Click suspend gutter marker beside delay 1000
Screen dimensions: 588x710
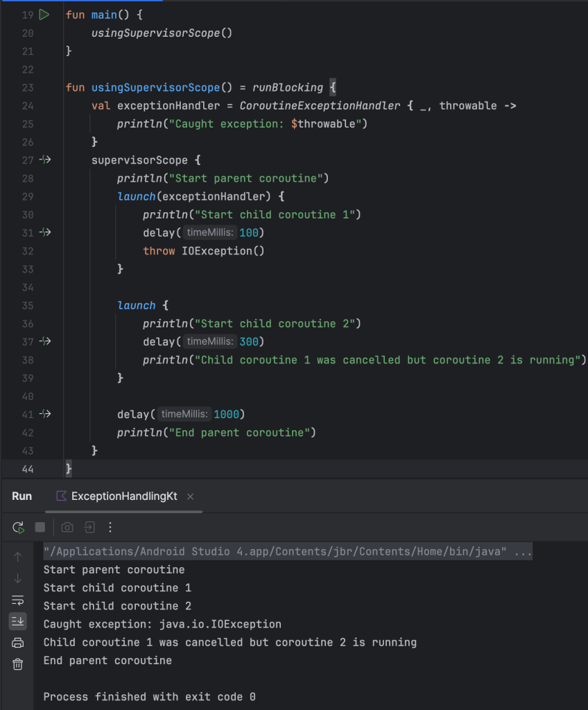point(45,414)
